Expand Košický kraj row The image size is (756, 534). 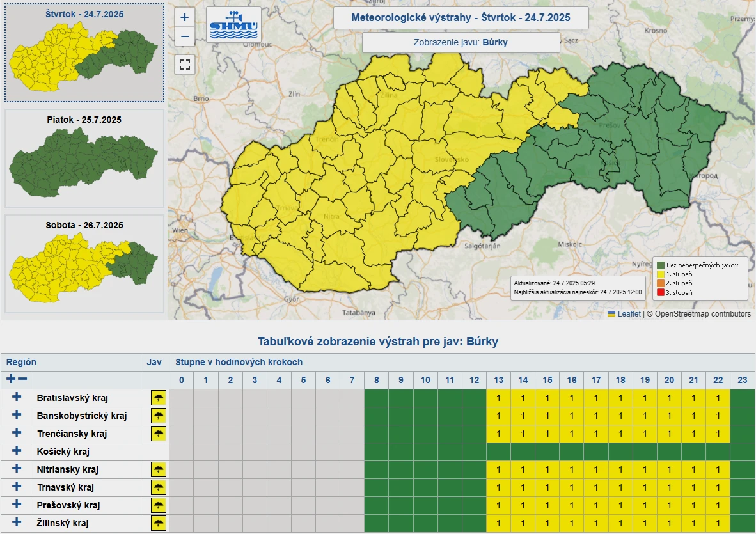coord(17,452)
